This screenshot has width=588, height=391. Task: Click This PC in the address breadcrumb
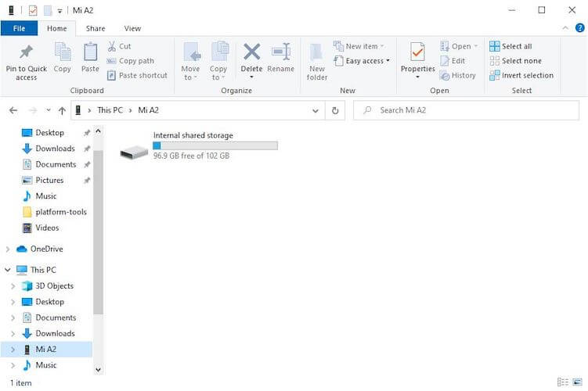pos(110,110)
